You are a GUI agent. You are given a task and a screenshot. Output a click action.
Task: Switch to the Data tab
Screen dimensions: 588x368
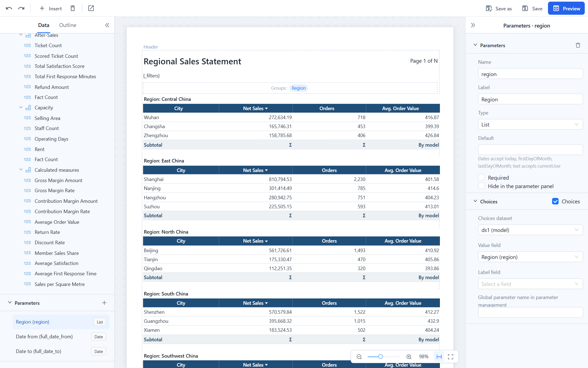44,25
